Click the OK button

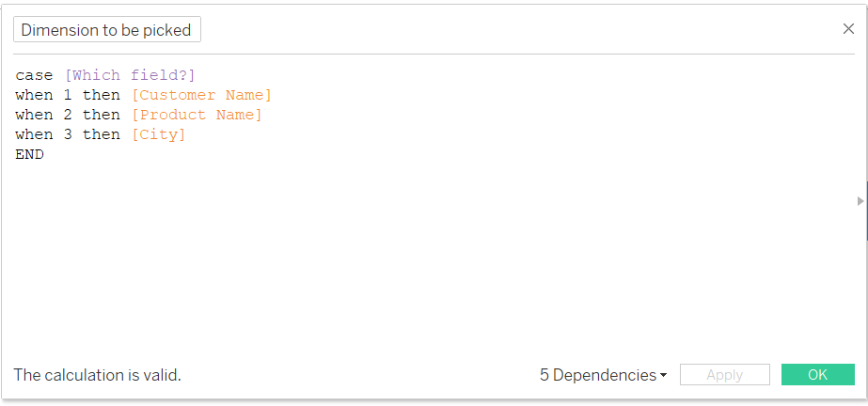[x=817, y=374]
